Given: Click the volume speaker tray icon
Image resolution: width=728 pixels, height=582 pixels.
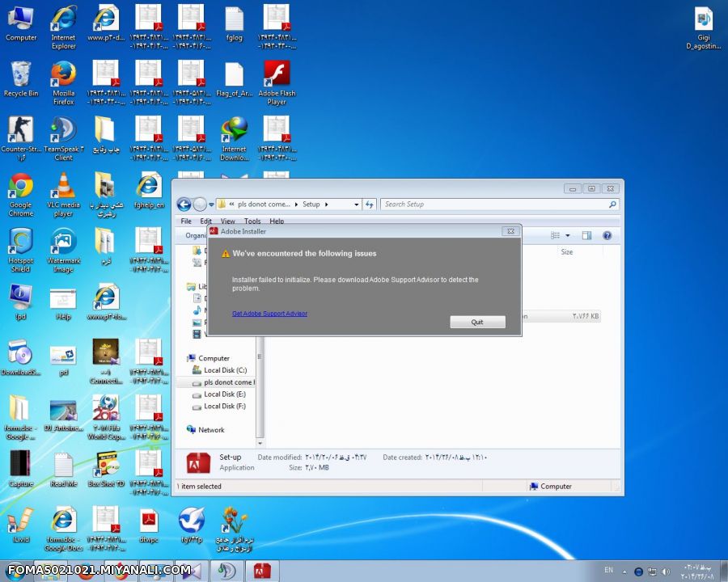Looking at the screenshot, I should coord(666,571).
